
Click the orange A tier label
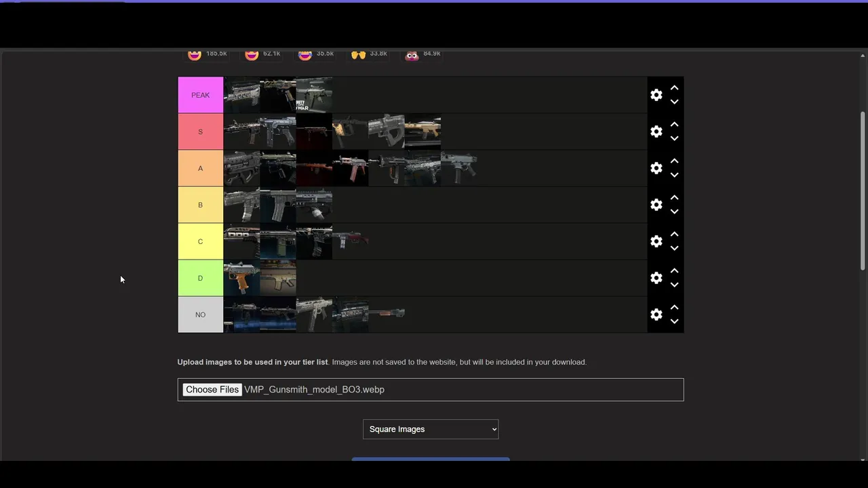pos(201,168)
